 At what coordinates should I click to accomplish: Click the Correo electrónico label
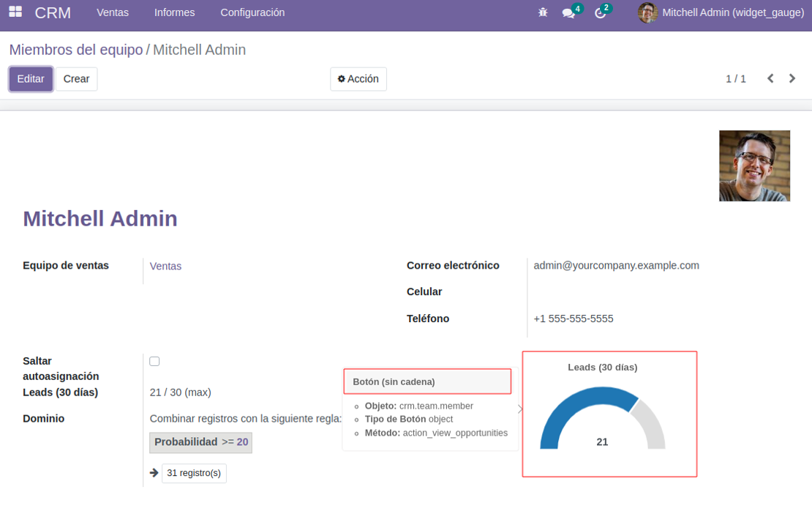pyautogui.click(x=453, y=265)
